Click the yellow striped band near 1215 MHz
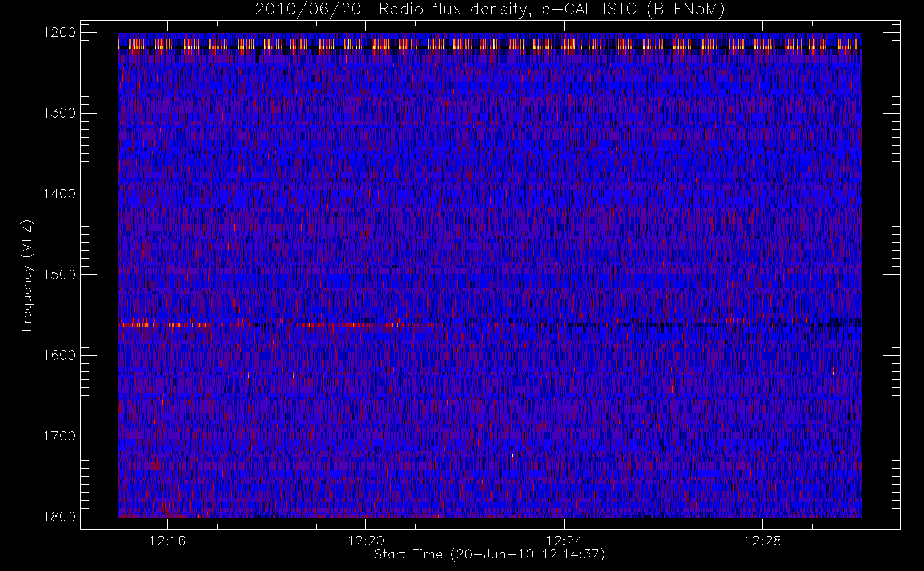 pos(490,43)
